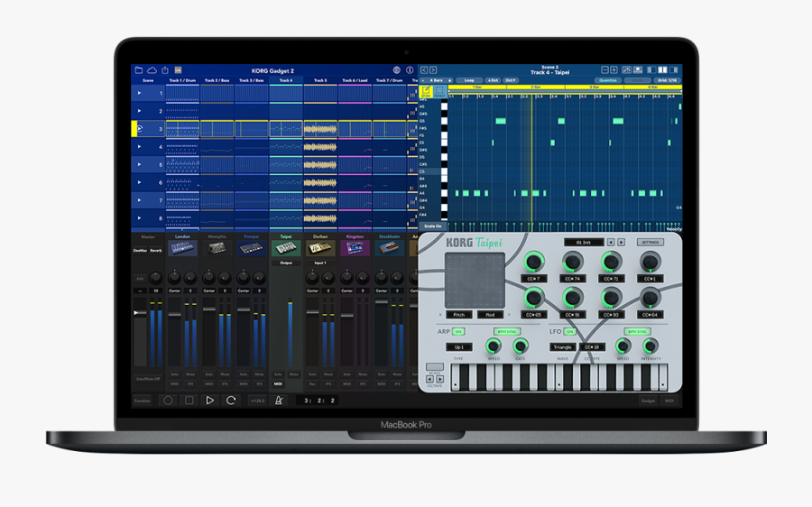Toggle the metronome icon

click(279, 401)
